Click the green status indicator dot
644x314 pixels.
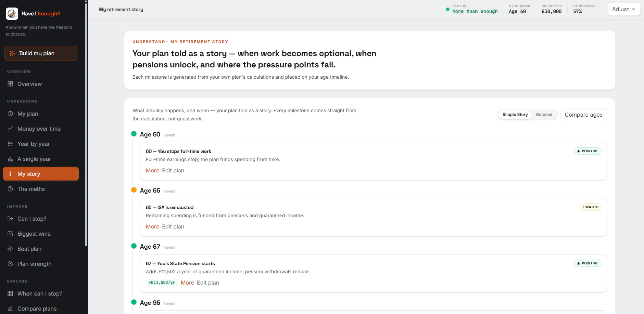(447, 9)
